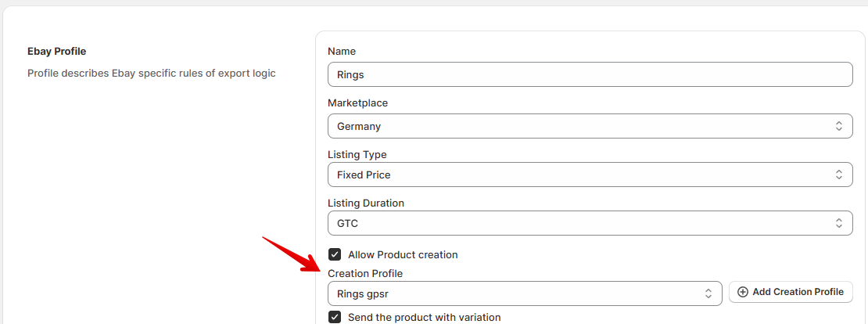This screenshot has height=324, width=868.
Task: Toggle the Send the product with variation checkbox
Action: click(x=335, y=317)
